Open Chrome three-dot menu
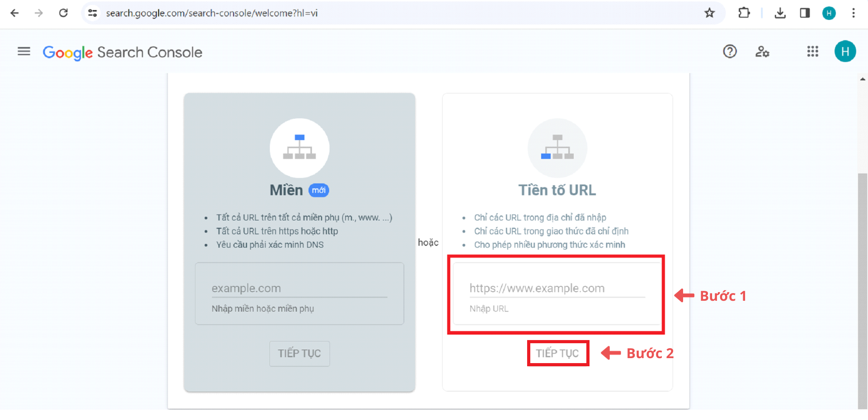 point(853,13)
